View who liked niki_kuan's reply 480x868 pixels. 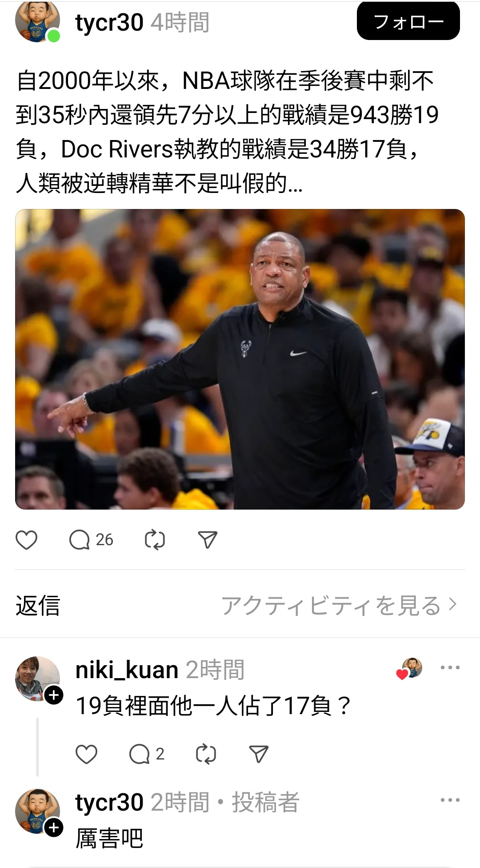(x=409, y=668)
